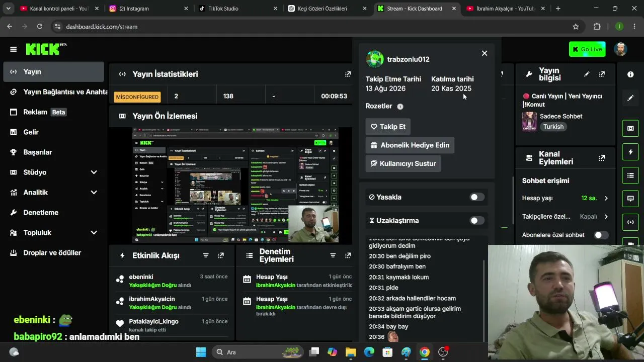Open File Explorer from the taskbar
The image size is (644, 362).
pyautogui.click(x=351, y=352)
